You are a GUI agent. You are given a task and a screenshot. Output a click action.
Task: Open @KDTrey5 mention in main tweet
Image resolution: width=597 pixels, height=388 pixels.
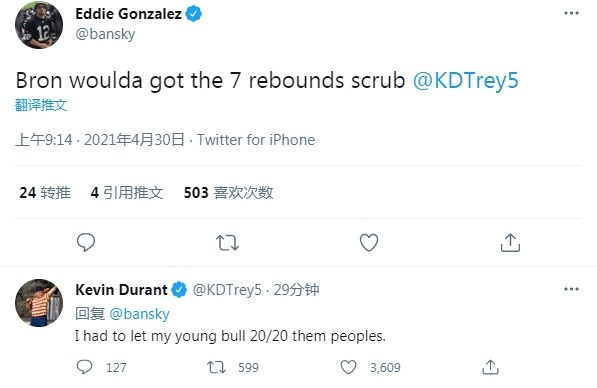tap(465, 81)
